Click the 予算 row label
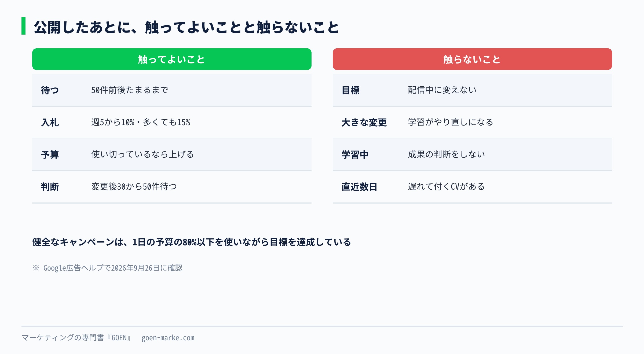The width and height of the screenshot is (644, 354). tap(50, 155)
